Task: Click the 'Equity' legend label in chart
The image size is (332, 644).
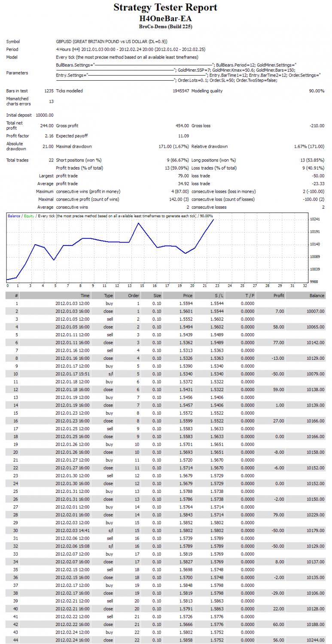Action: [x=29, y=216]
